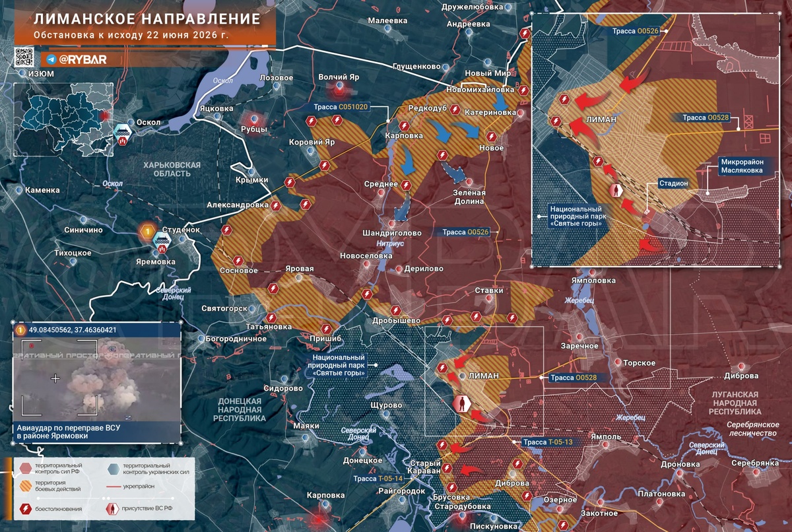Click the clash icon above Новое

pyautogui.click(x=490, y=137)
